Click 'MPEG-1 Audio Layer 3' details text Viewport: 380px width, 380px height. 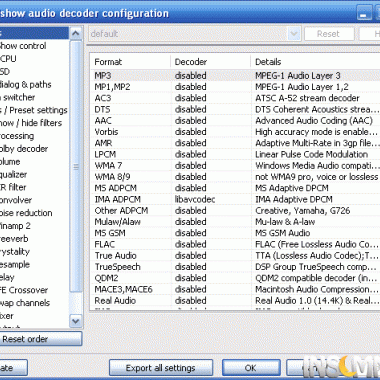click(298, 76)
